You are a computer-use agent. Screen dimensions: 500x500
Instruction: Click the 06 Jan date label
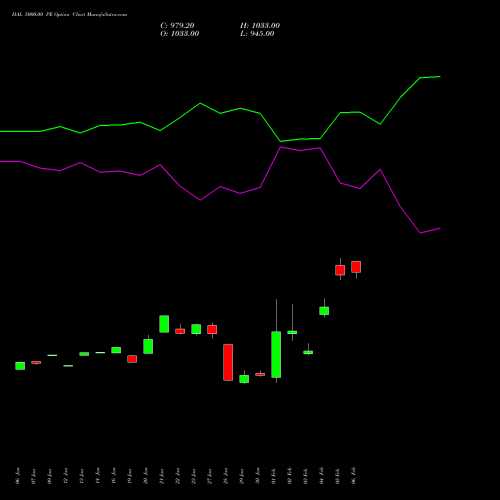click(x=18, y=476)
